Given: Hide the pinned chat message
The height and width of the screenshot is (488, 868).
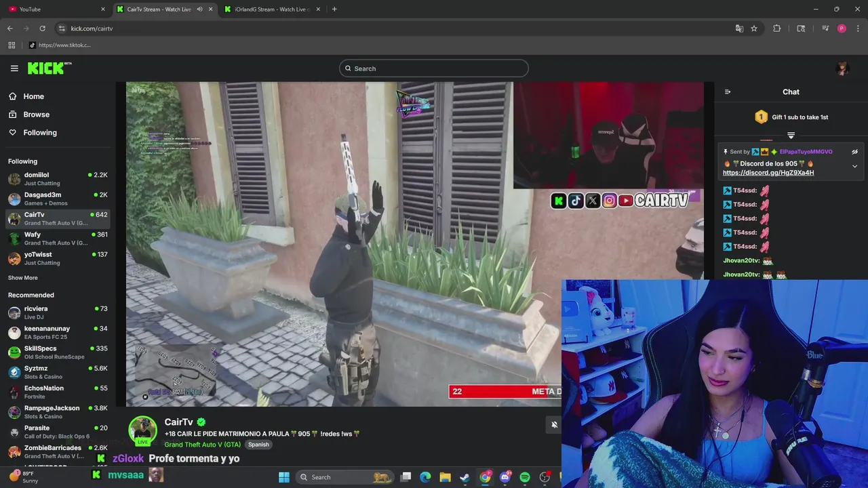Looking at the screenshot, I should pyautogui.click(x=854, y=152).
